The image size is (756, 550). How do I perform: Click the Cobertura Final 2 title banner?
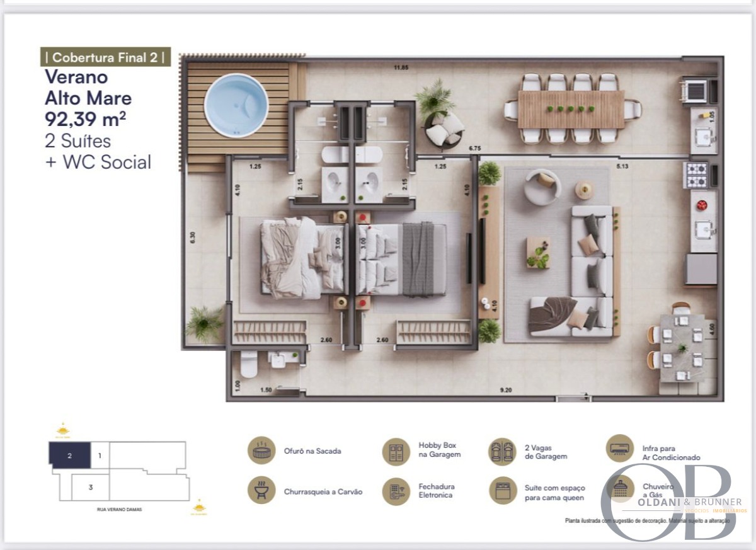pyautogui.click(x=105, y=57)
